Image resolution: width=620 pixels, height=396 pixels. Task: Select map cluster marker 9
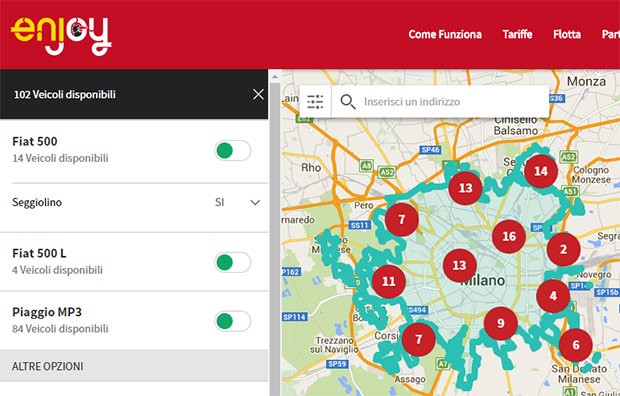[501, 323]
